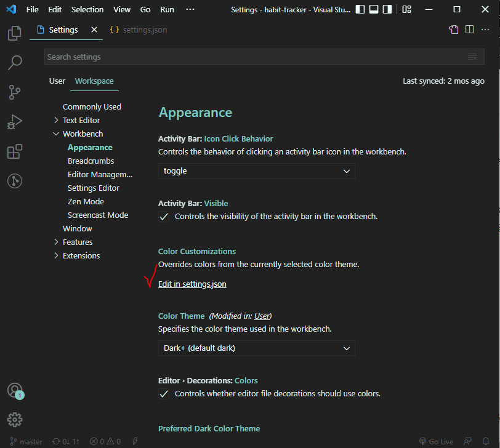Image resolution: width=500 pixels, height=448 pixels.
Task: Select Settings Editor in tree
Action: pyautogui.click(x=94, y=188)
